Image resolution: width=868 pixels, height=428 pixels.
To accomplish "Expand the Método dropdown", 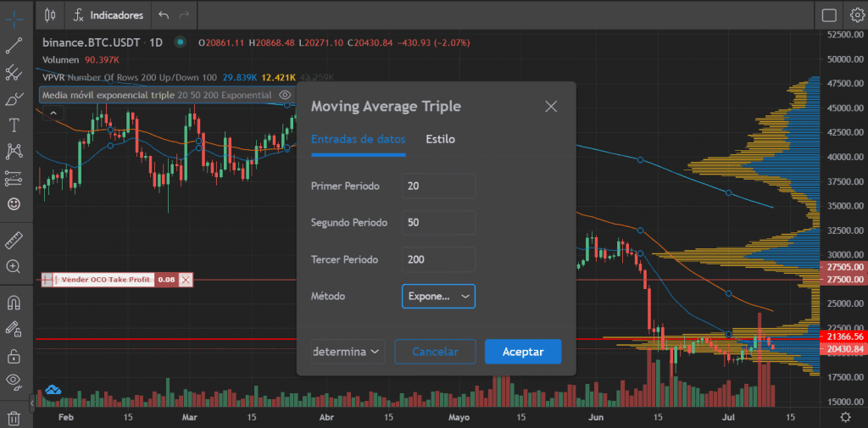I will click(x=438, y=297).
